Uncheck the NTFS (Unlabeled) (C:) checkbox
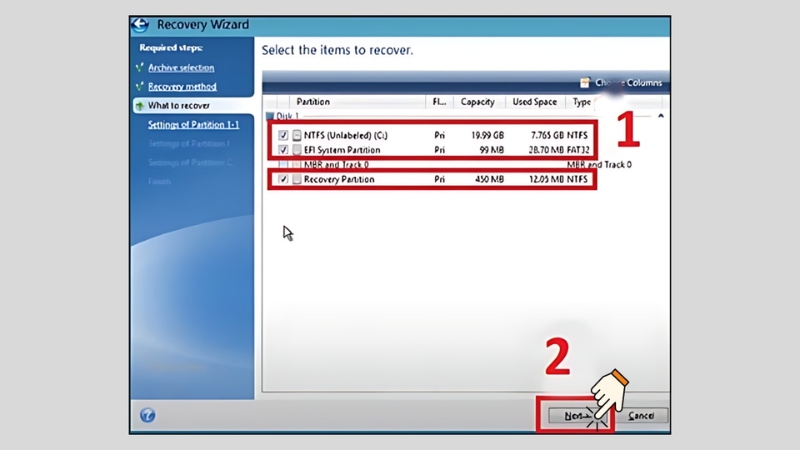Screen dimensions: 800x450 coord(283,135)
